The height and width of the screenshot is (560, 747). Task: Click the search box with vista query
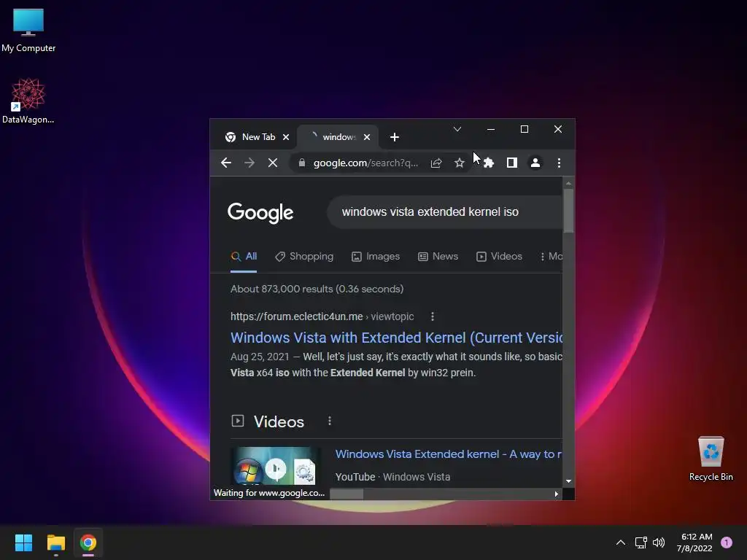(x=445, y=212)
